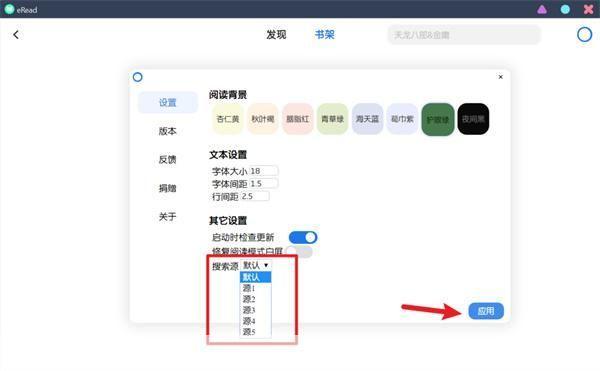Click the eRead logo in title bar
This screenshot has height=371, width=600.
(10, 9)
